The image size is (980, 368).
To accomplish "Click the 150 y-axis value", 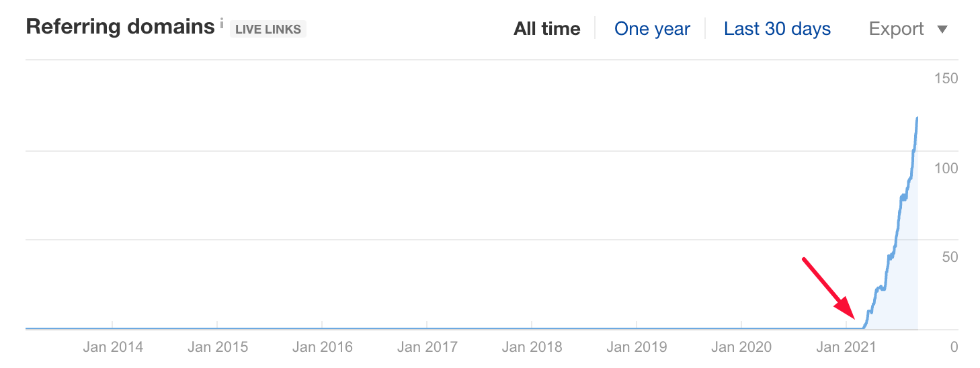I will pyautogui.click(x=946, y=79).
